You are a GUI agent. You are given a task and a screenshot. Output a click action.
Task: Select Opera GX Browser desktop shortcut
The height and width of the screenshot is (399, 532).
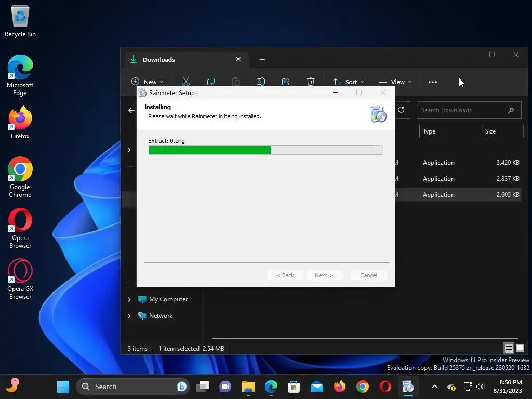coord(20,279)
